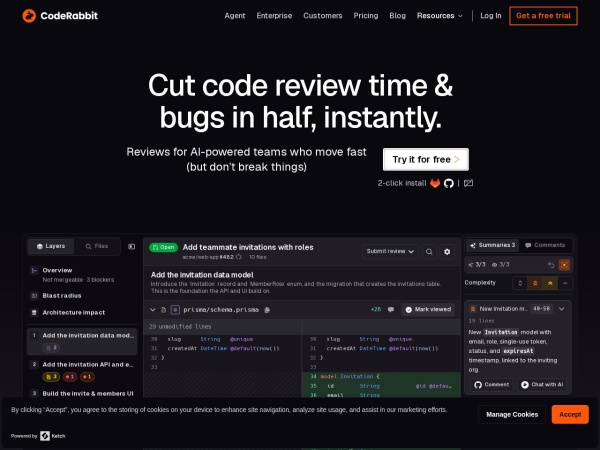This screenshot has width=600, height=450.
Task: Switch to the Files tab
Action: 97,246
